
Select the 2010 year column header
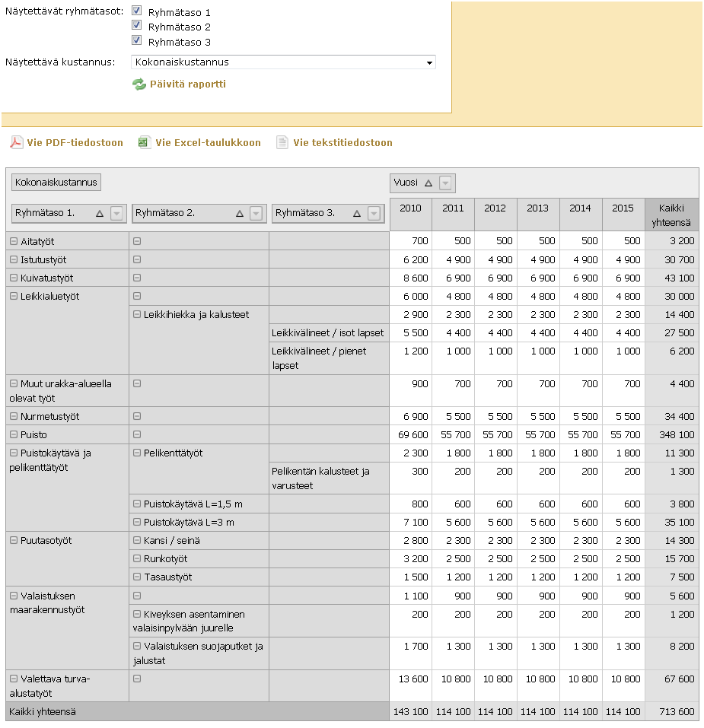click(x=410, y=208)
